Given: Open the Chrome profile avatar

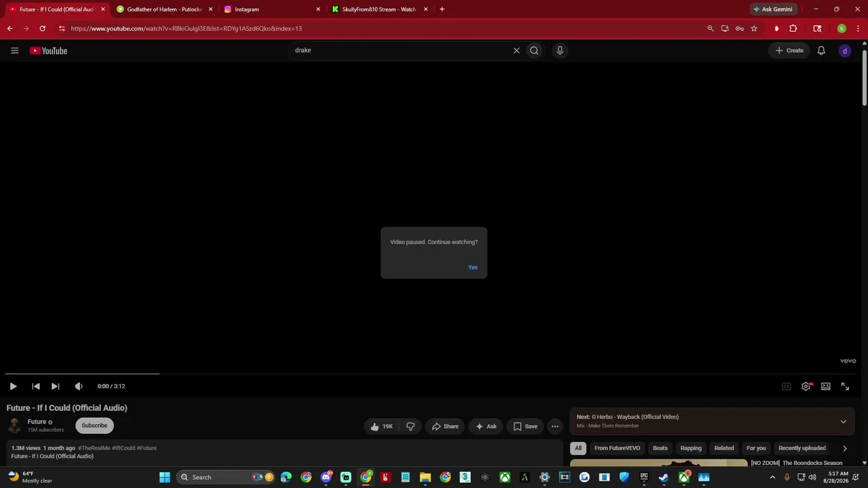Looking at the screenshot, I should coord(842,28).
